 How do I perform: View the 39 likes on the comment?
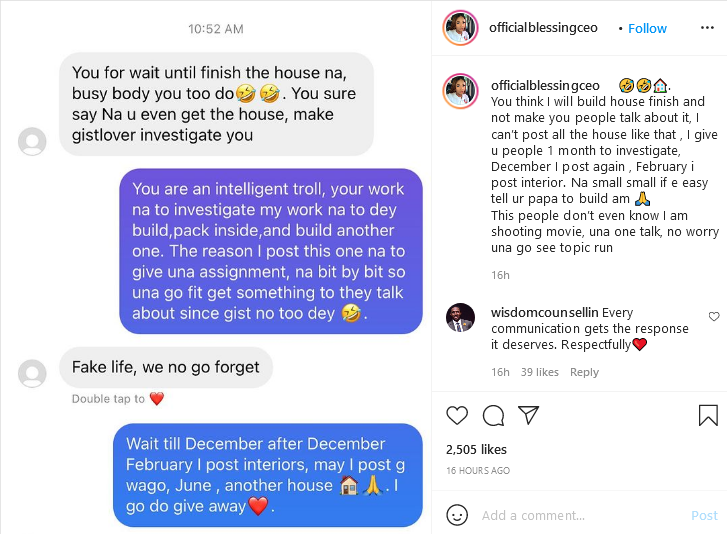coord(539,372)
